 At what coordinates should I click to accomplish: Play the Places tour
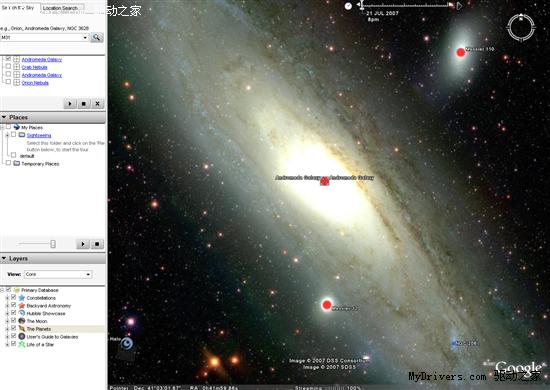click(x=83, y=244)
